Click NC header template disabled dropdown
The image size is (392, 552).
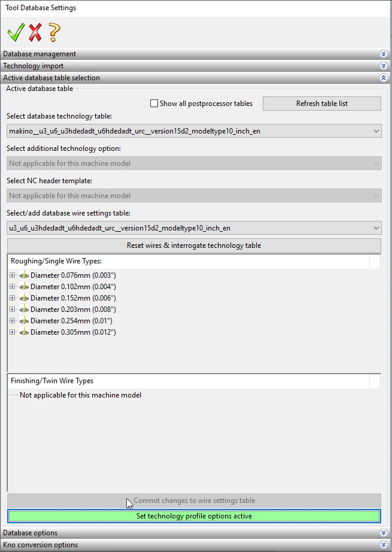click(194, 196)
